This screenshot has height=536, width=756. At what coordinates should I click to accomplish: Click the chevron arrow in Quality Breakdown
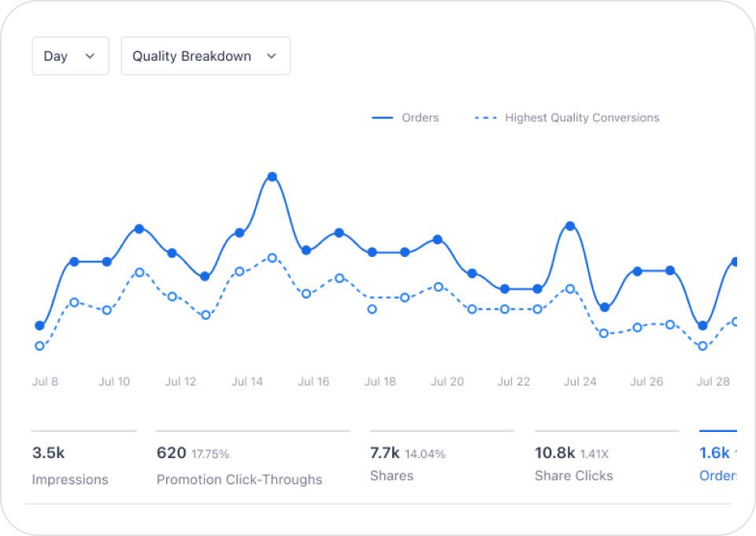272,56
